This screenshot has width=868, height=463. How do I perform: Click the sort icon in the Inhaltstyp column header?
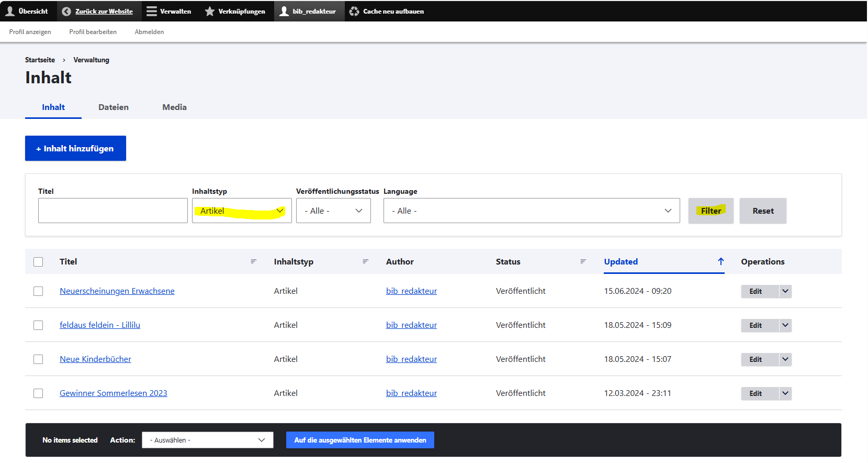click(x=366, y=261)
